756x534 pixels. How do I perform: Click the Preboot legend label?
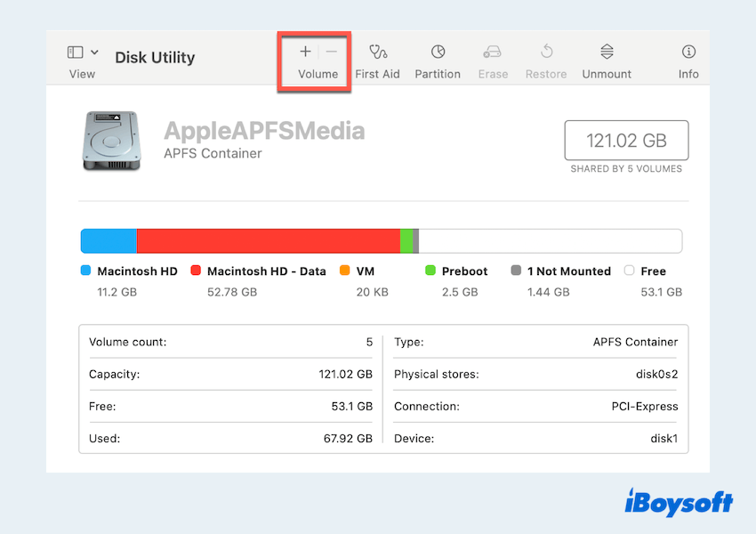pos(465,271)
